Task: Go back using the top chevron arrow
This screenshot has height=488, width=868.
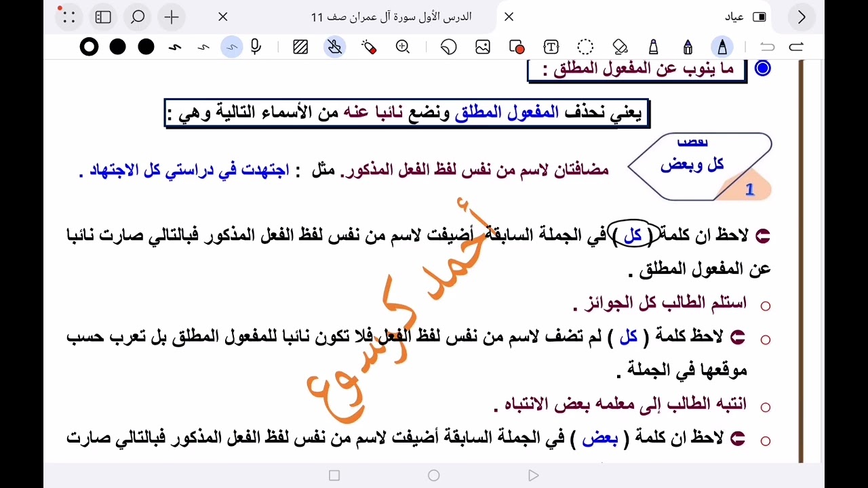Action: pos(802,18)
